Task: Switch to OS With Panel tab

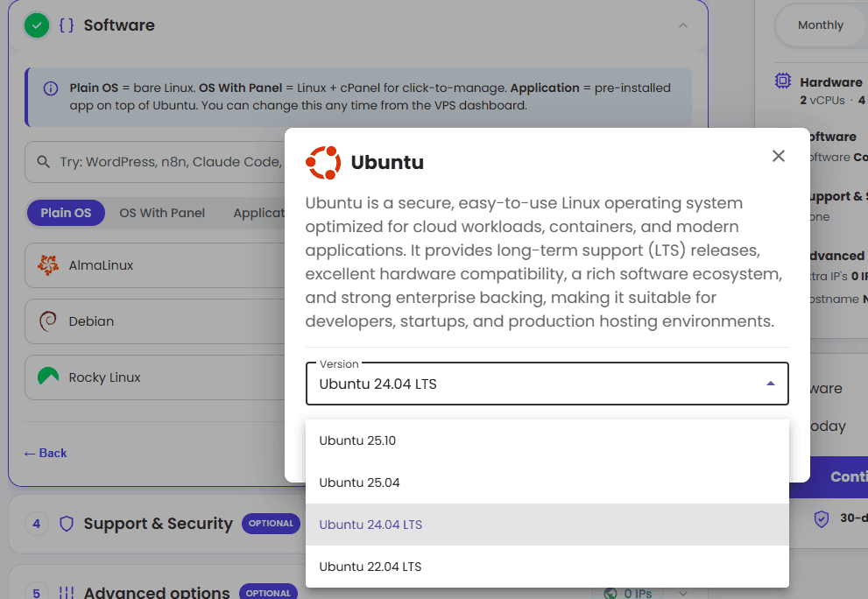Action: pyautogui.click(x=162, y=213)
